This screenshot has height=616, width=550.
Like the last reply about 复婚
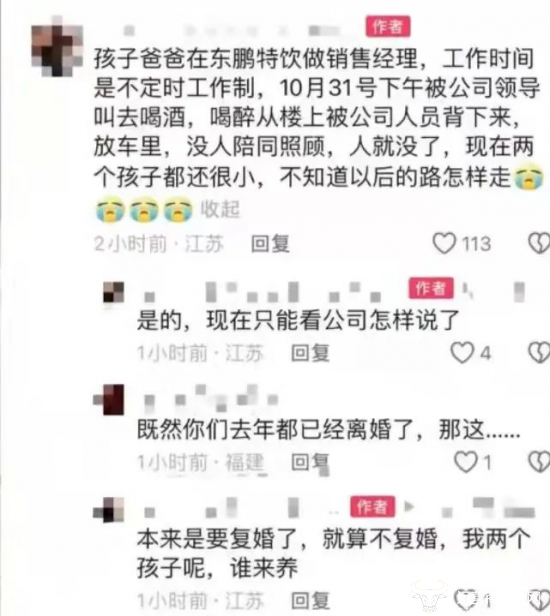coord(466,600)
